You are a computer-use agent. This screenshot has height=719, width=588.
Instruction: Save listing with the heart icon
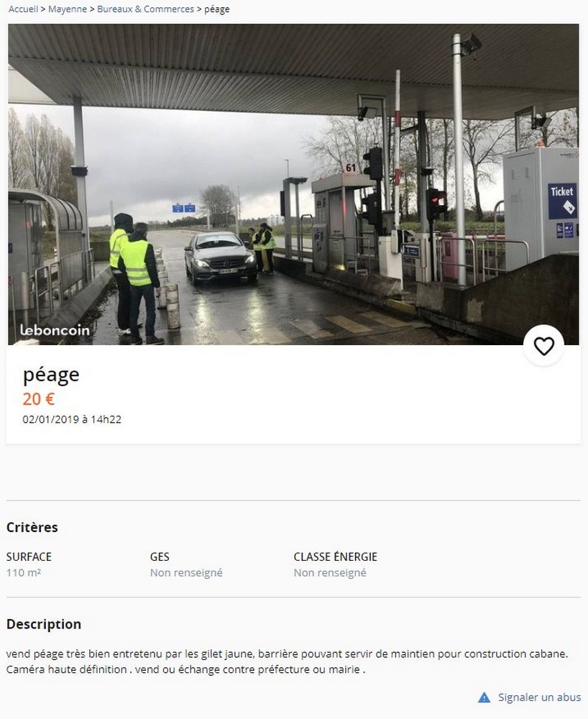[543, 346]
